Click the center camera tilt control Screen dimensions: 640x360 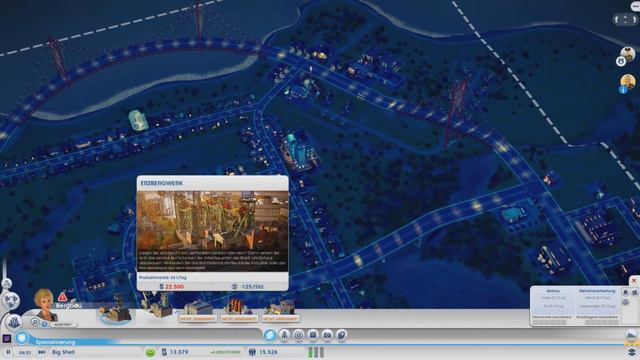pyautogui.click(x=625, y=19)
